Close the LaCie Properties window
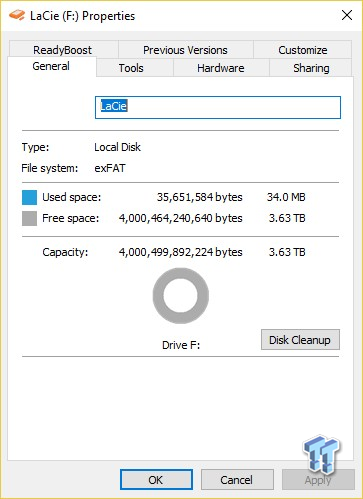 (347, 15)
